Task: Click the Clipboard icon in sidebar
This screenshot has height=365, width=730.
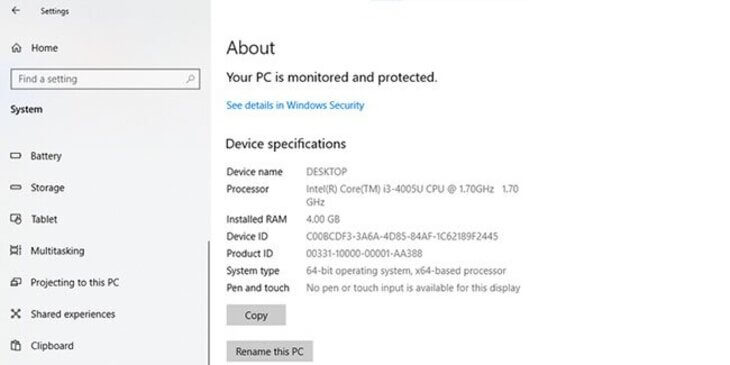Action: click(x=16, y=345)
